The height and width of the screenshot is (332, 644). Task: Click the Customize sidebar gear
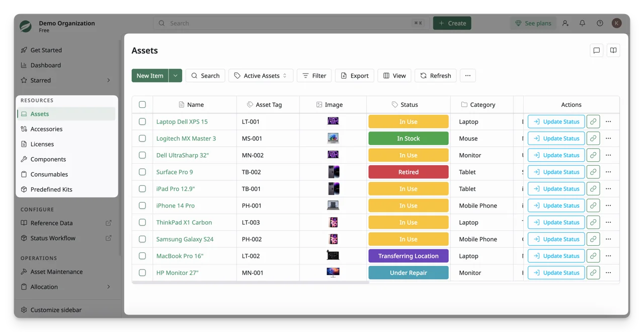(24, 310)
